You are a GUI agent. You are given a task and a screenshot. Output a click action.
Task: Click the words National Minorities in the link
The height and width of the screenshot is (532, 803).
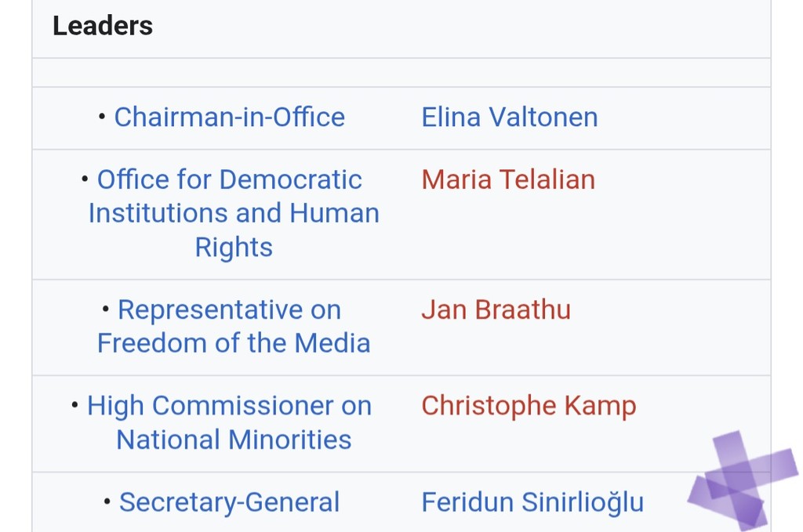pyautogui.click(x=234, y=440)
